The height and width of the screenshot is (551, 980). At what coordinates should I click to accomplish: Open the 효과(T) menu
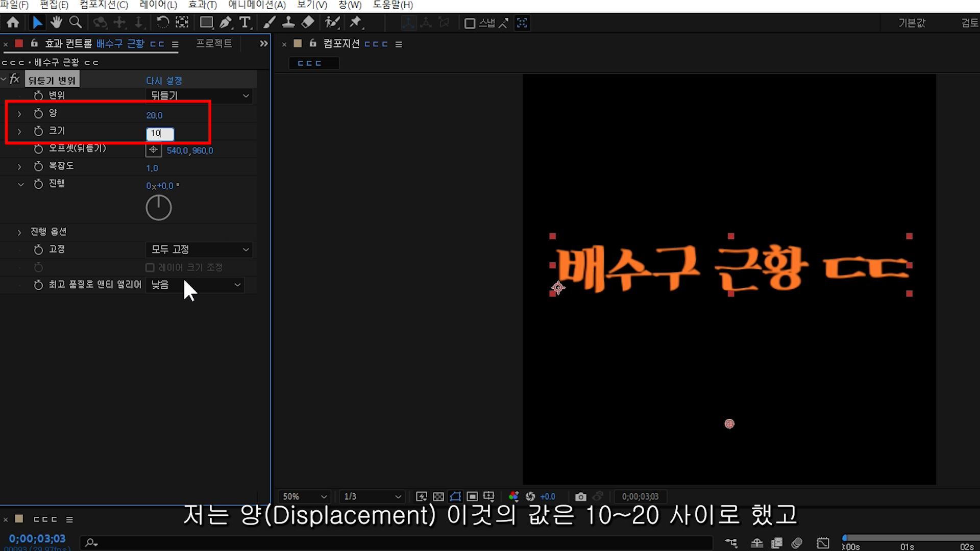point(202,5)
